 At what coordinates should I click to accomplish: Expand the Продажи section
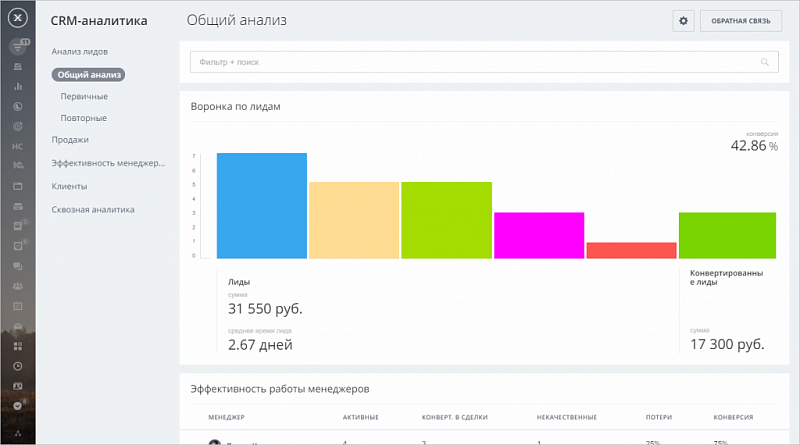[x=70, y=140]
